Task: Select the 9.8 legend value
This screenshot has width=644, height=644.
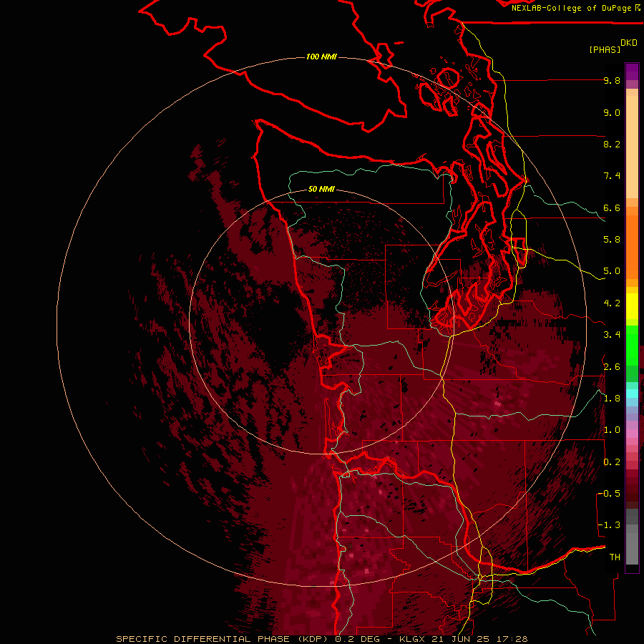Action: click(612, 80)
